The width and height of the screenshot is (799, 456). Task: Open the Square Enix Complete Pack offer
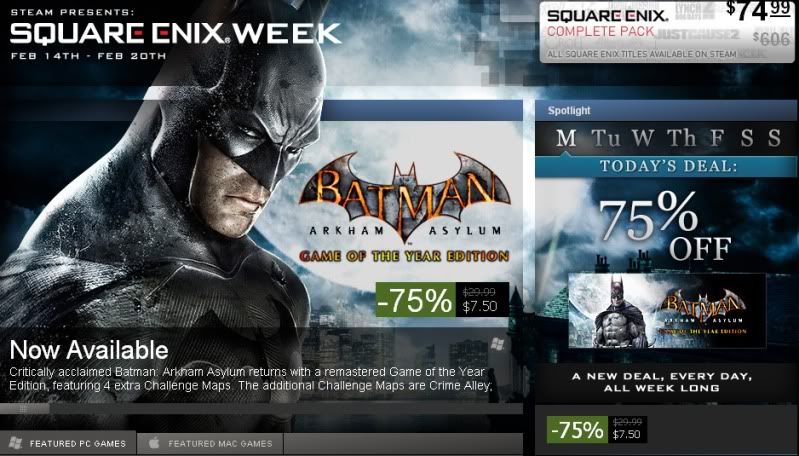click(667, 32)
